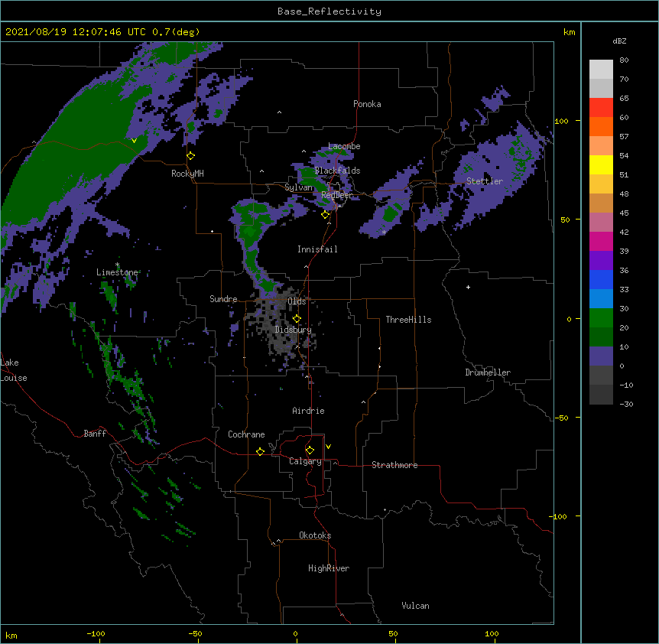This screenshot has height=644, width=659.
Task: Click the Blackfalds town label
Action: pos(337,171)
